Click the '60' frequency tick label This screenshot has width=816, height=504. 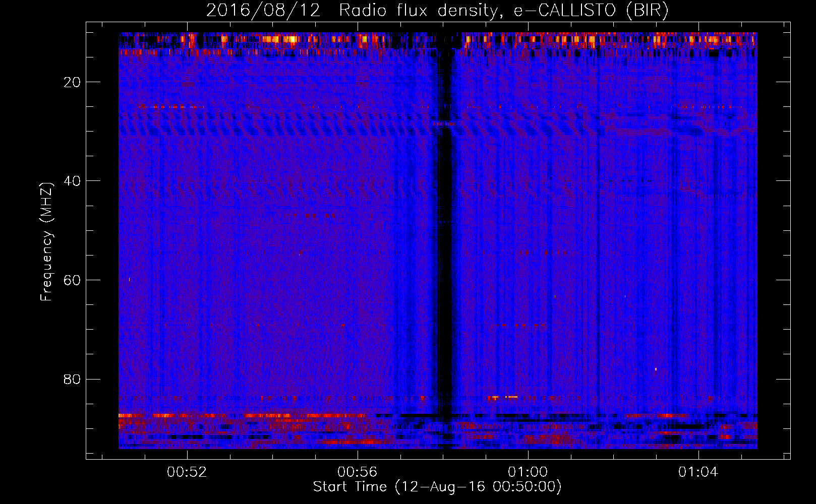(73, 280)
